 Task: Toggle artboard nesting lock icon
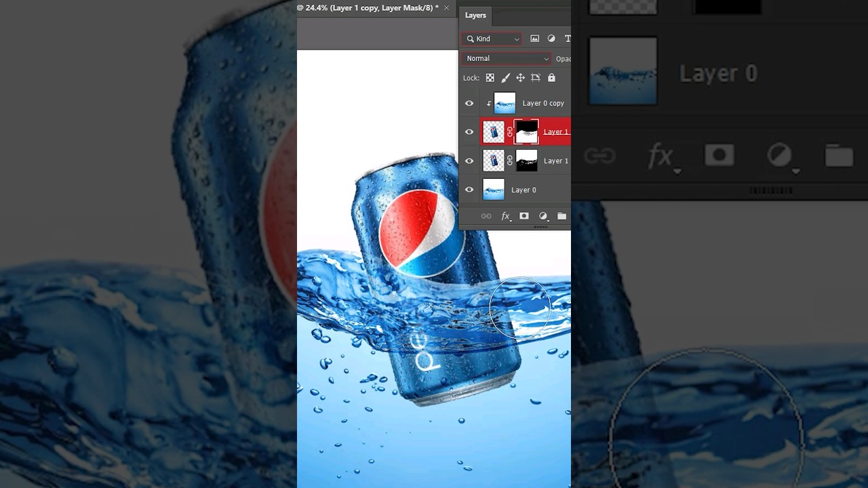point(536,78)
